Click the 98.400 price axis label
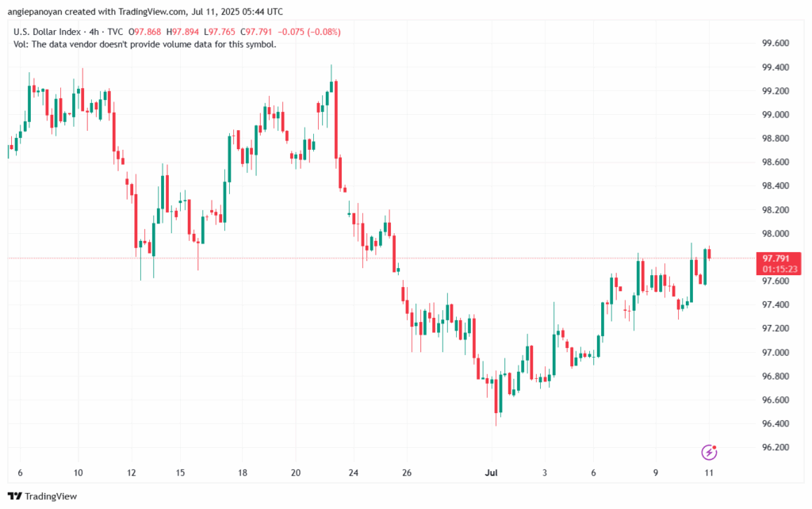 tap(776, 186)
